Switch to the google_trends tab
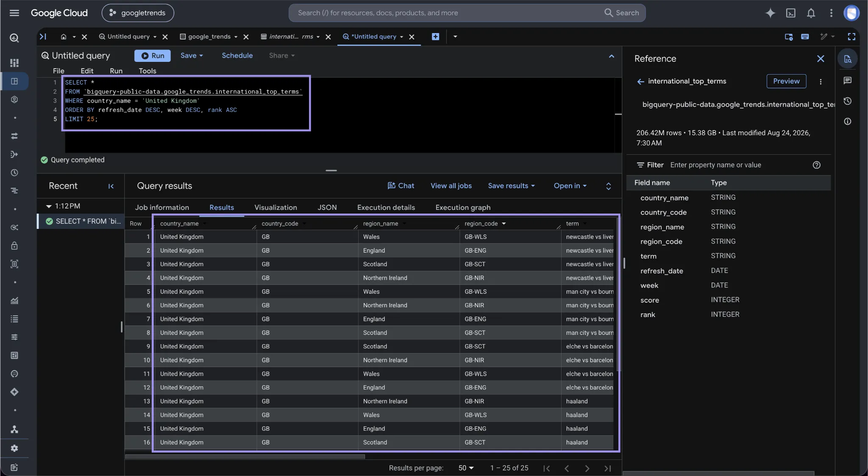This screenshot has height=476, width=868. [209, 37]
